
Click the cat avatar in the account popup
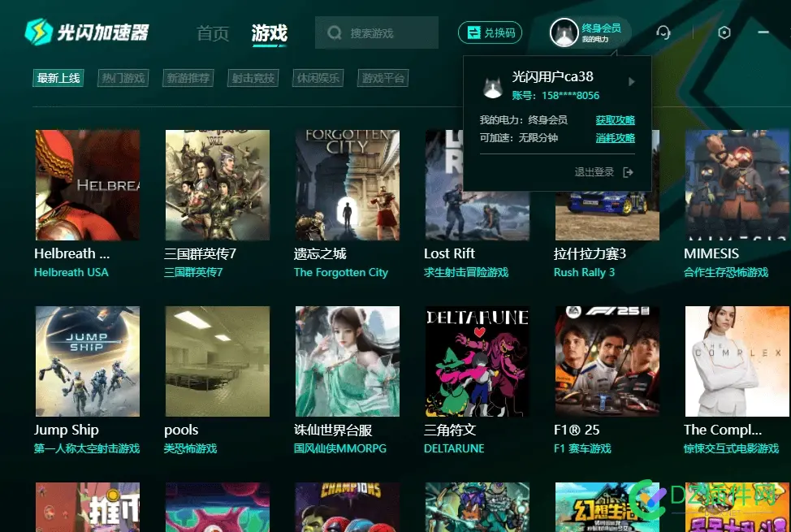[x=492, y=88]
